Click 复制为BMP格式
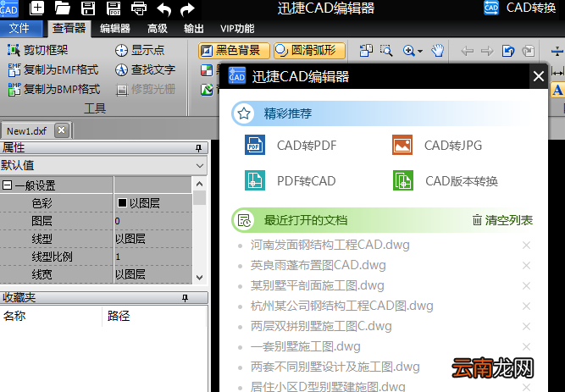 [x=54, y=89]
